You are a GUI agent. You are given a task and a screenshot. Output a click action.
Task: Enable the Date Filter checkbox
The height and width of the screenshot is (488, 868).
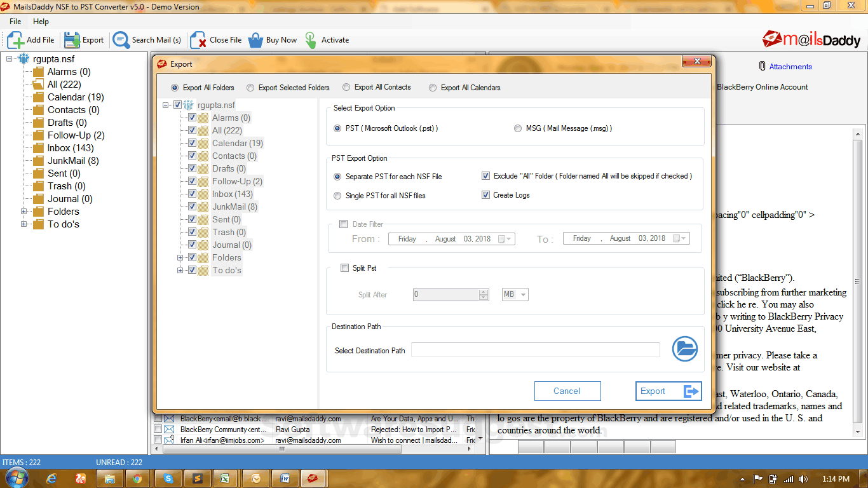(x=344, y=224)
